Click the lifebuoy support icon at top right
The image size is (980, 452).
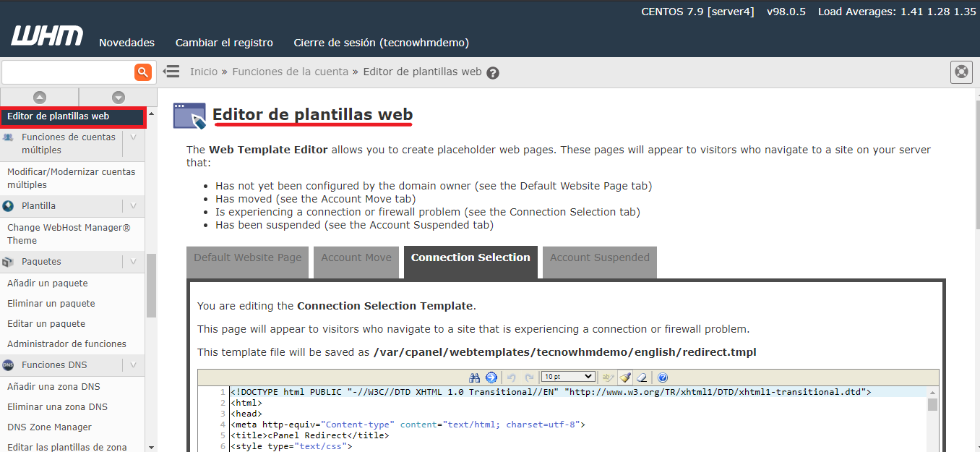click(x=961, y=72)
